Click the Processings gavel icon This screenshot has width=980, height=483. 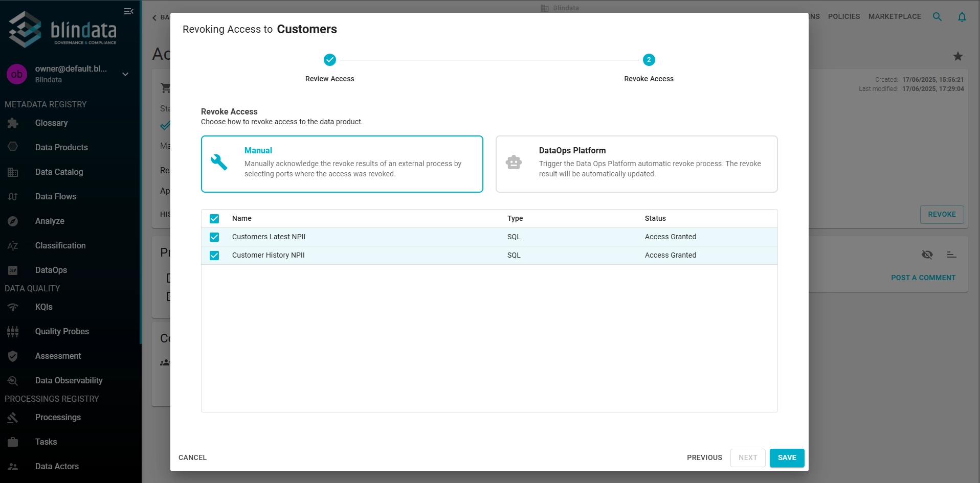pos(13,418)
